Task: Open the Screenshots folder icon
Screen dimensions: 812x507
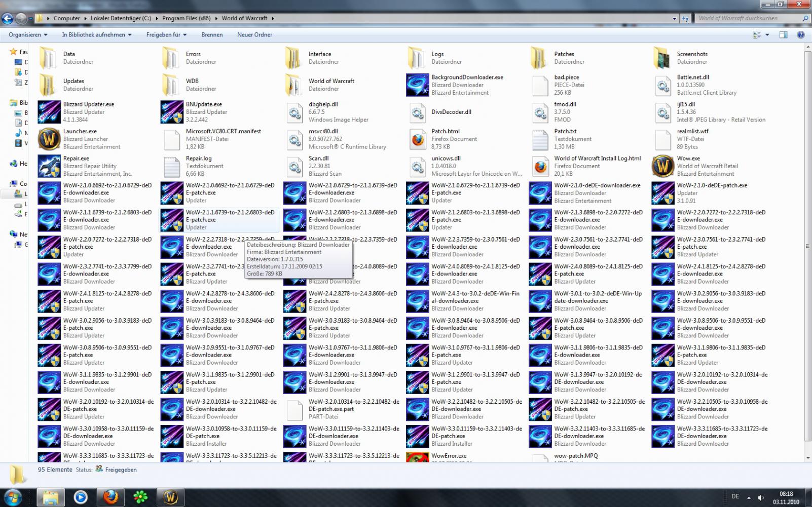Action: [x=661, y=58]
